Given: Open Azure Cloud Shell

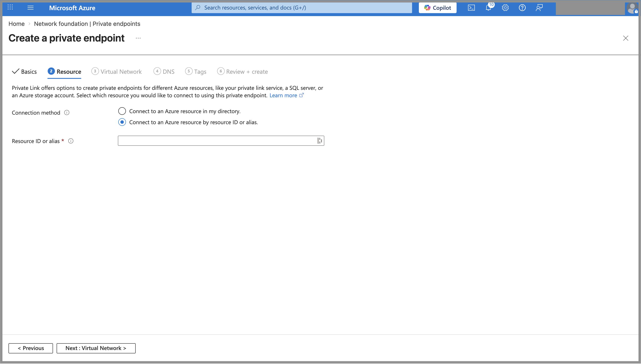Looking at the screenshot, I should tap(471, 7).
